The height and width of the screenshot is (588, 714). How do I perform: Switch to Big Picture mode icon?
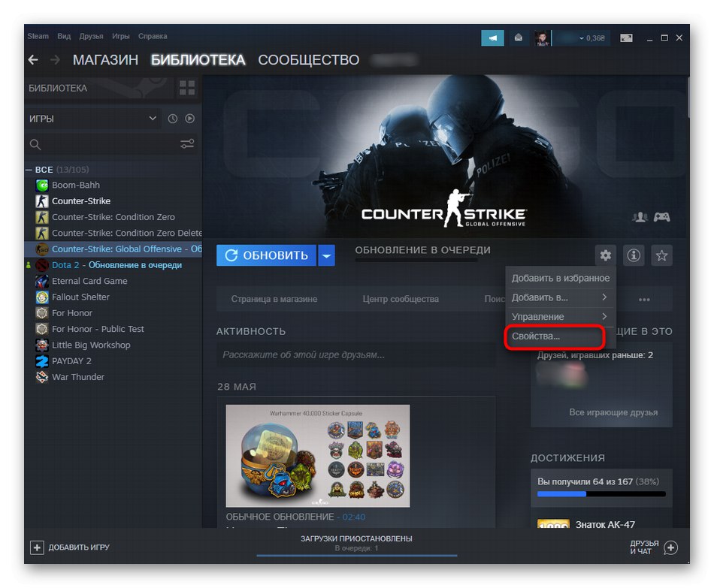coord(626,38)
